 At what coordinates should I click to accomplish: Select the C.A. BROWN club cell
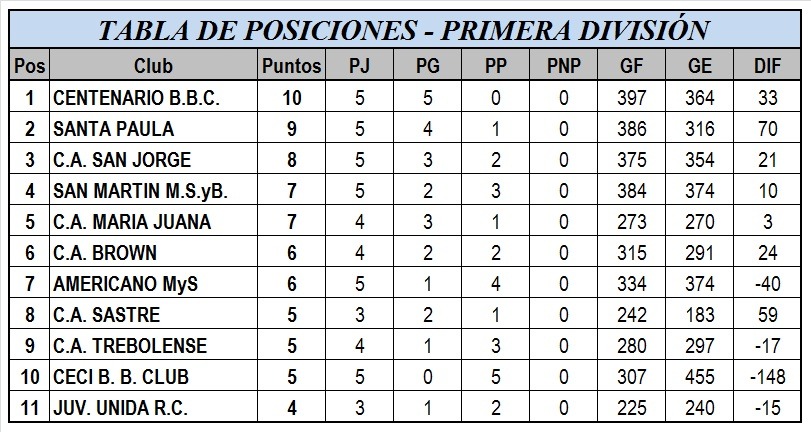tap(154, 252)
